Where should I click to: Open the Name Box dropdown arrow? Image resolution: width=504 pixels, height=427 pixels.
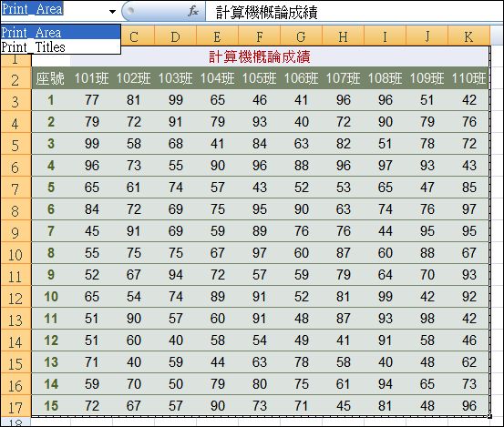pos(112,12)
